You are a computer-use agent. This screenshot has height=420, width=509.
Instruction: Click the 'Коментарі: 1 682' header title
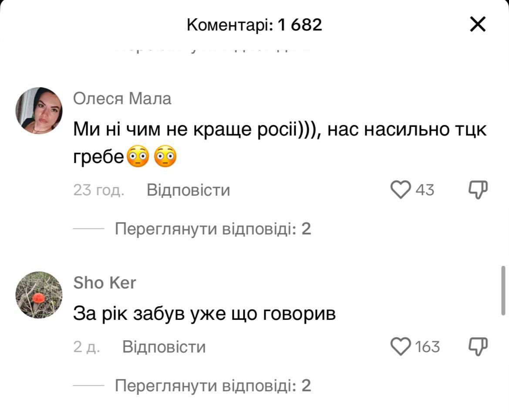click(x=254, y=25)
